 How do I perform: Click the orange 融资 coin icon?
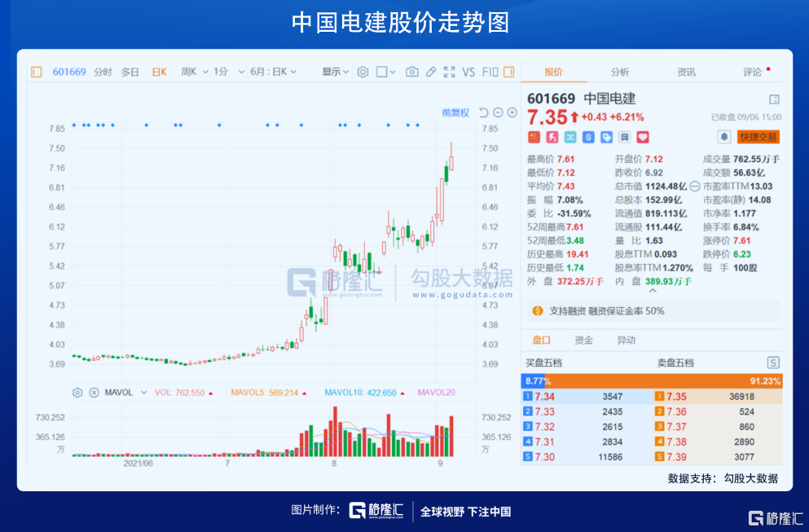coord(538,310)
